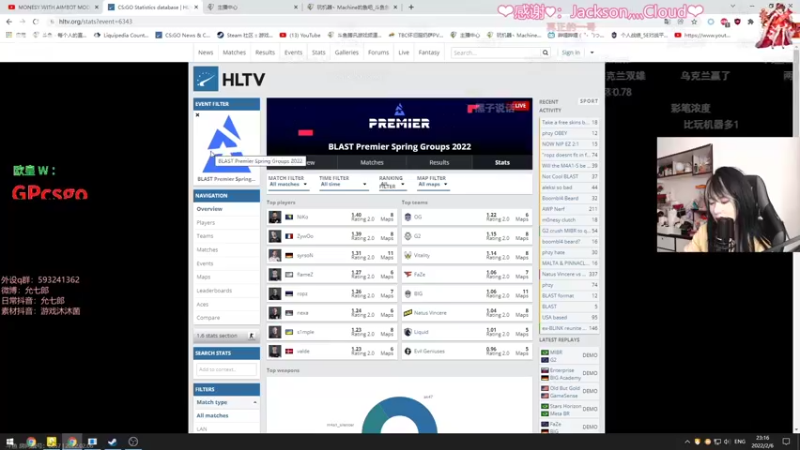The image size is (800, 450).
Task: Expand the dropdown arrow next to Sign in
Action: (x=592, y=53)
